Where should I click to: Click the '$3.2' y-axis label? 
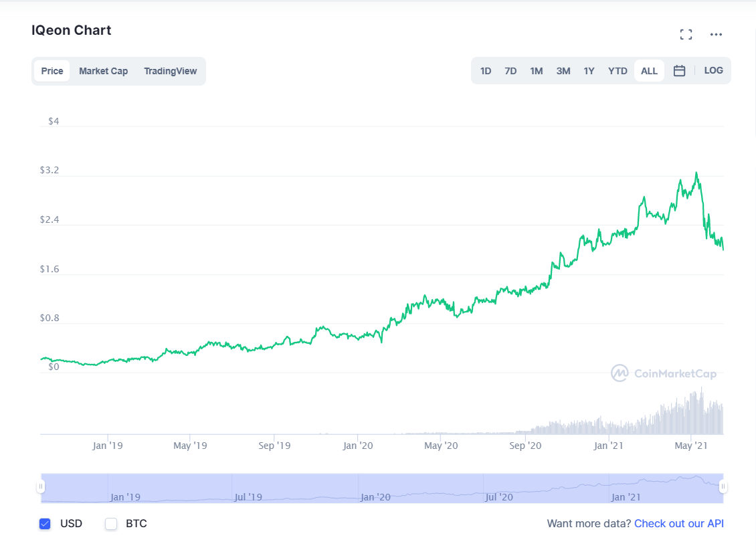tap(50, 170)
